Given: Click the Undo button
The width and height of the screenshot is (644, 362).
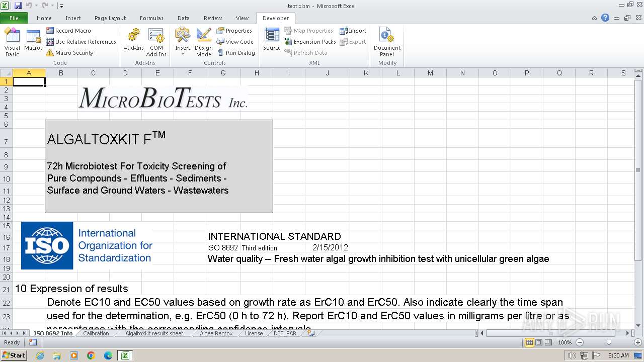Looking at the screenshot, I should [x=29, y=6].
